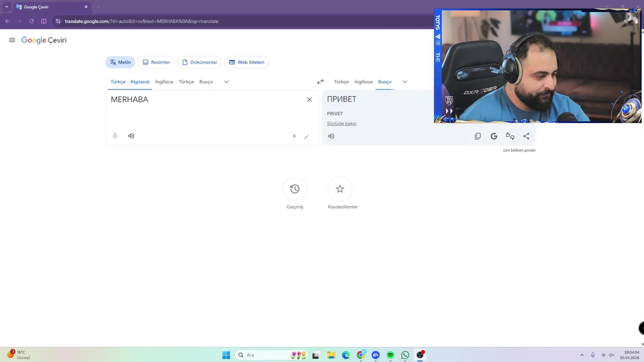Switch to Chrome in the taskbar
Viewport: 644px width, 362px height.
pos(361,355)
